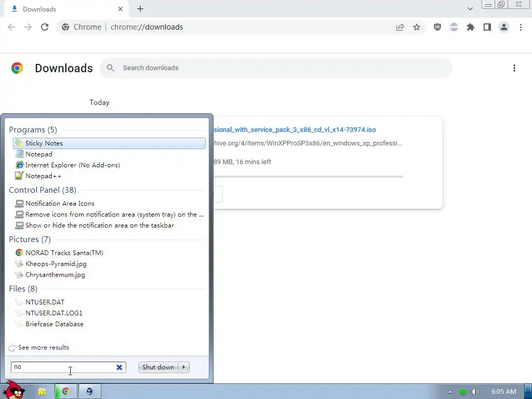Click the 6:05 AM taskbar clock

pyautogui.click(x=504, y=392)
